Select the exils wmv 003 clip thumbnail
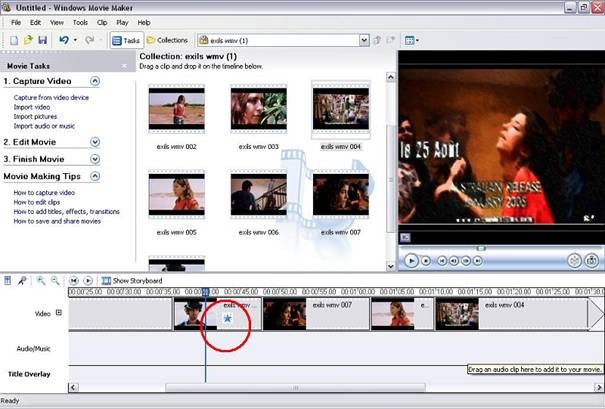The image size is (605, 409). tap(259, 109)
